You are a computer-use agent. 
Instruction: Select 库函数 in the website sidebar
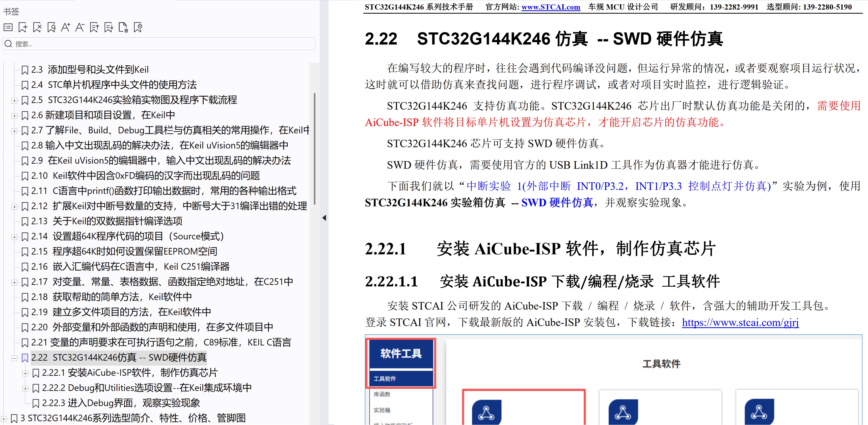point(382,394)
